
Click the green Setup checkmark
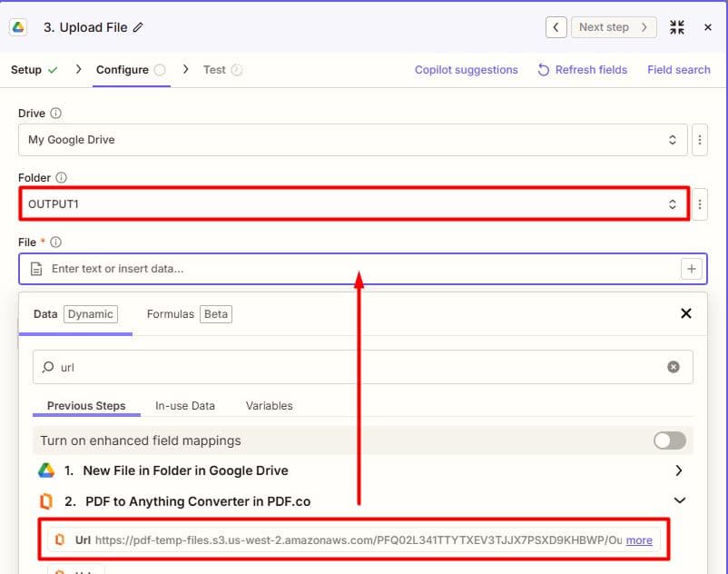click(53, 70)
